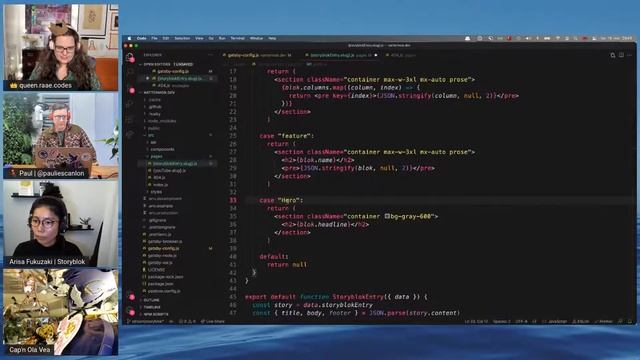Select Cap'n Ola Vea video thumbnail
This screenshot has width=640, height=360.
click(x=61, y=312)
